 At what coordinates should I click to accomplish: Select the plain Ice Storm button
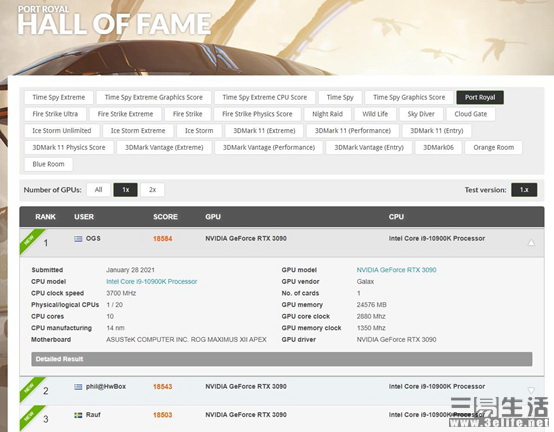pos(199,131)
